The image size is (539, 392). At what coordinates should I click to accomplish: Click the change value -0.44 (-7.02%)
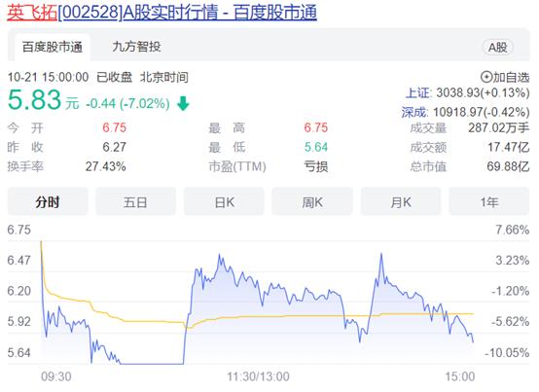(127, 103)
